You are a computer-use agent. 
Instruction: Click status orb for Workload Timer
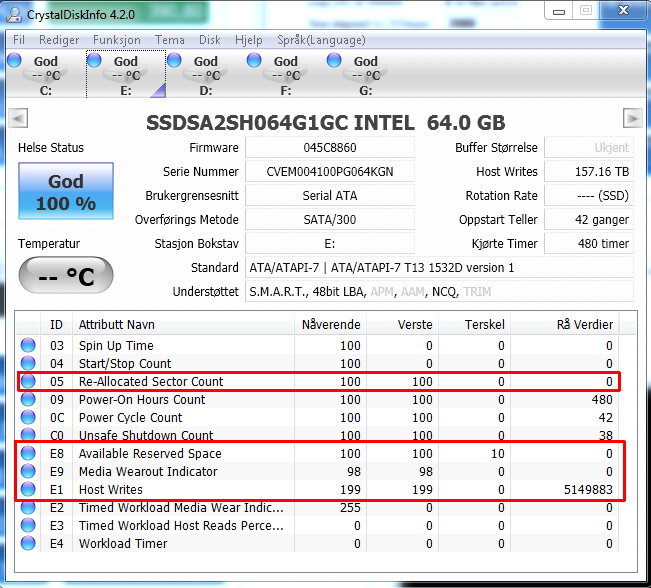28,543
